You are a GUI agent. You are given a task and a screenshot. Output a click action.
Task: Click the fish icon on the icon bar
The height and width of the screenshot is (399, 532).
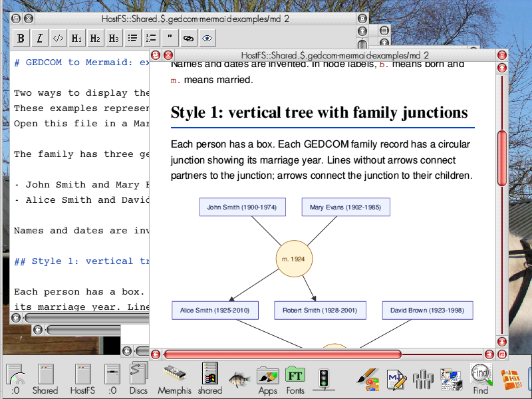[x=239, y=380]
